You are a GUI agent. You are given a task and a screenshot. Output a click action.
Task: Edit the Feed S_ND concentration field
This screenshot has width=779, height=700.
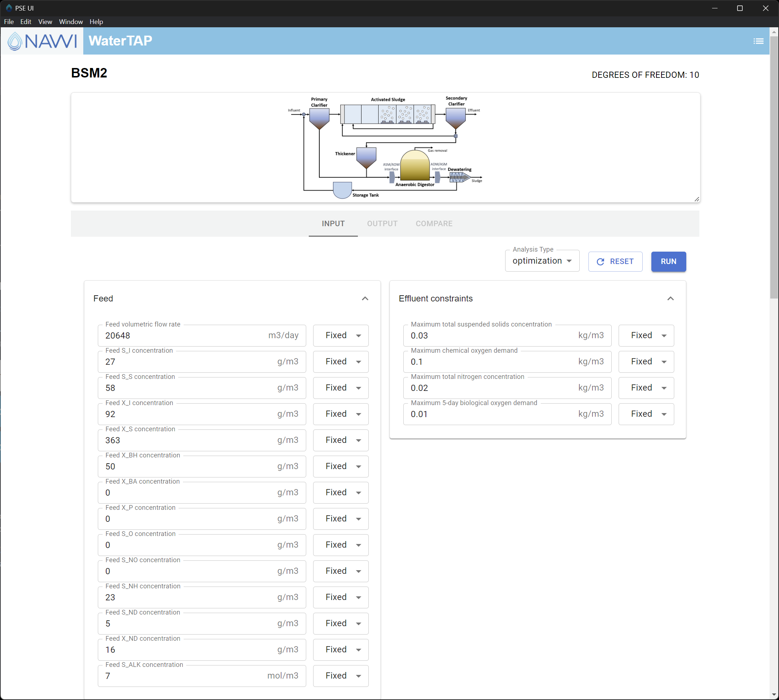(201, 623)
